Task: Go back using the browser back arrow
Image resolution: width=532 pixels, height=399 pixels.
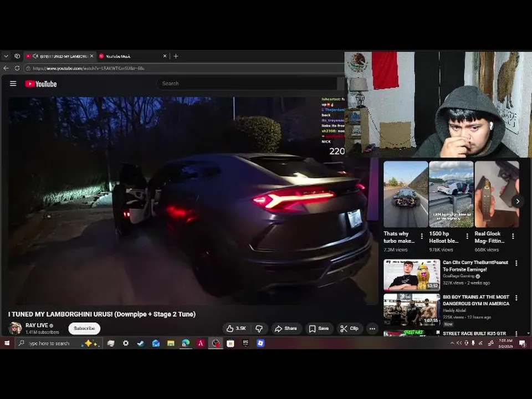Action: [6, 68]
